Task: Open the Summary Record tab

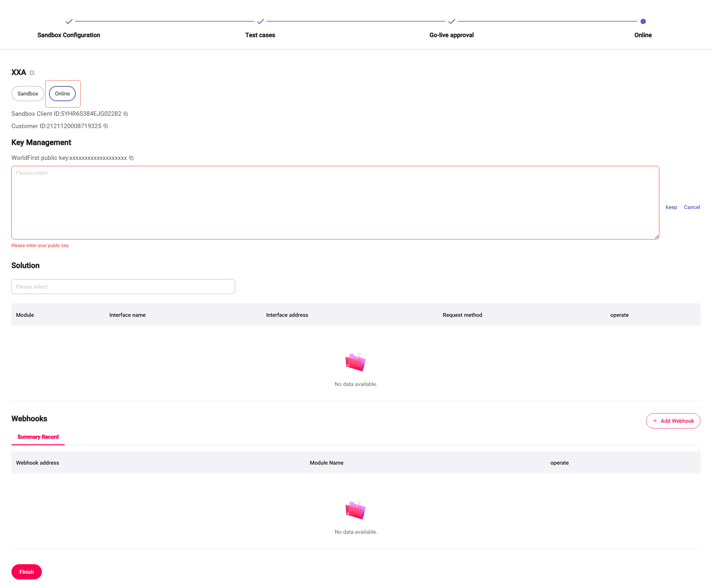Action: point(38,437)
